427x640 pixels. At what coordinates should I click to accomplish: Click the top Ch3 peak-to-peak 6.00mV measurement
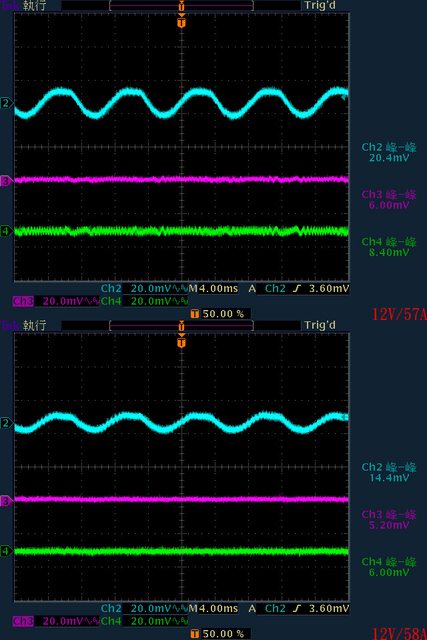click(x=389, y=200)
